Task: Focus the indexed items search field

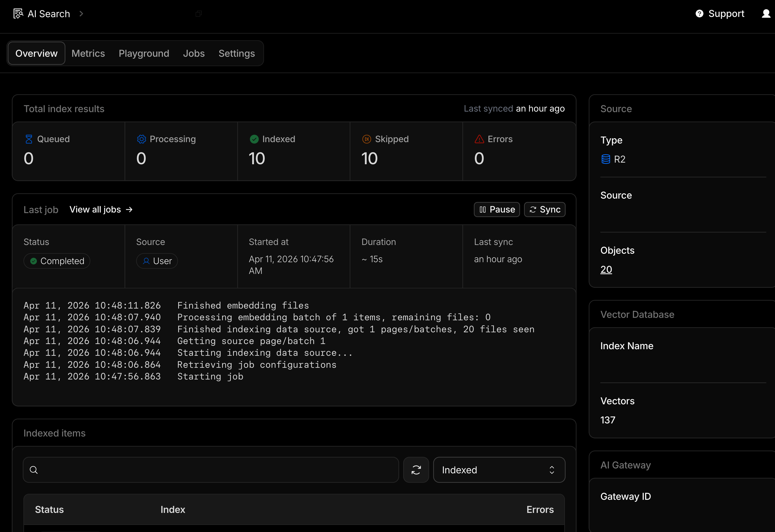Action: (213, 470)
